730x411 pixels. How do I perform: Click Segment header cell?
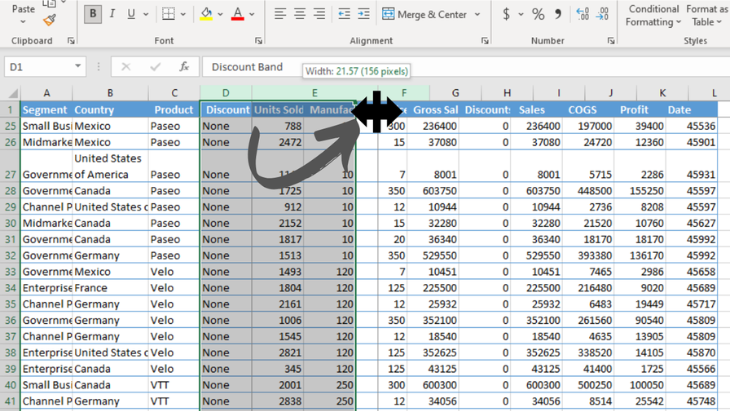[47, 110]
